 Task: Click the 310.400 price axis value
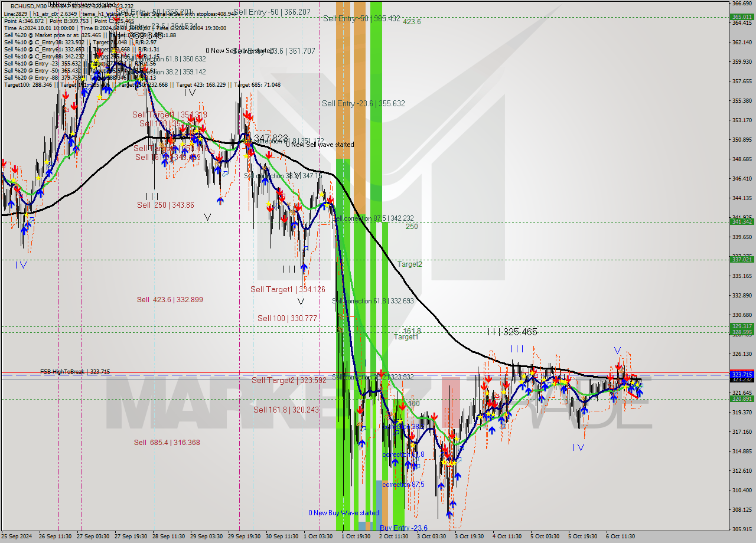[742, 490]
